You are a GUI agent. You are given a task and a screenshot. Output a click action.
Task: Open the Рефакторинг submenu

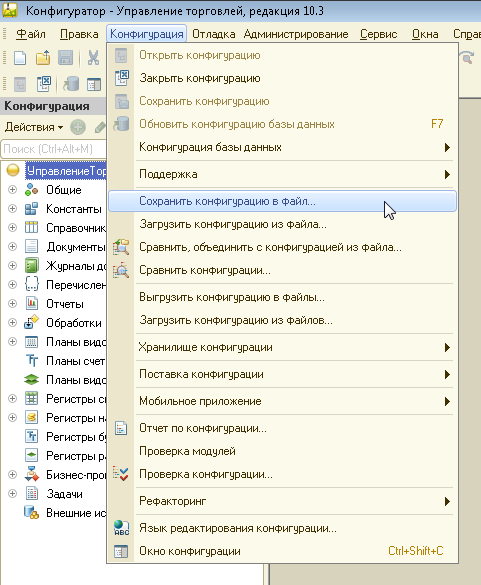coord(282,501)
